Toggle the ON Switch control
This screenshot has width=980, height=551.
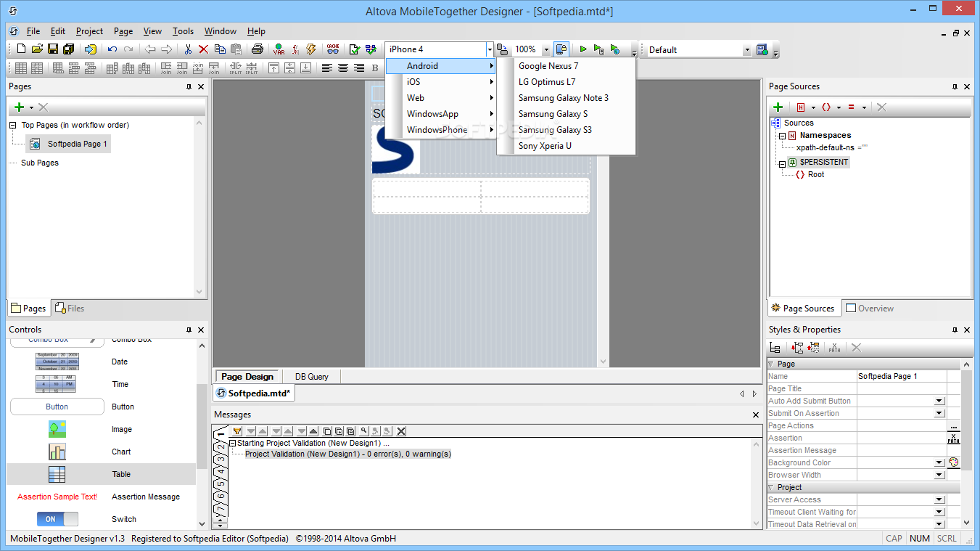tap(57, 519)
